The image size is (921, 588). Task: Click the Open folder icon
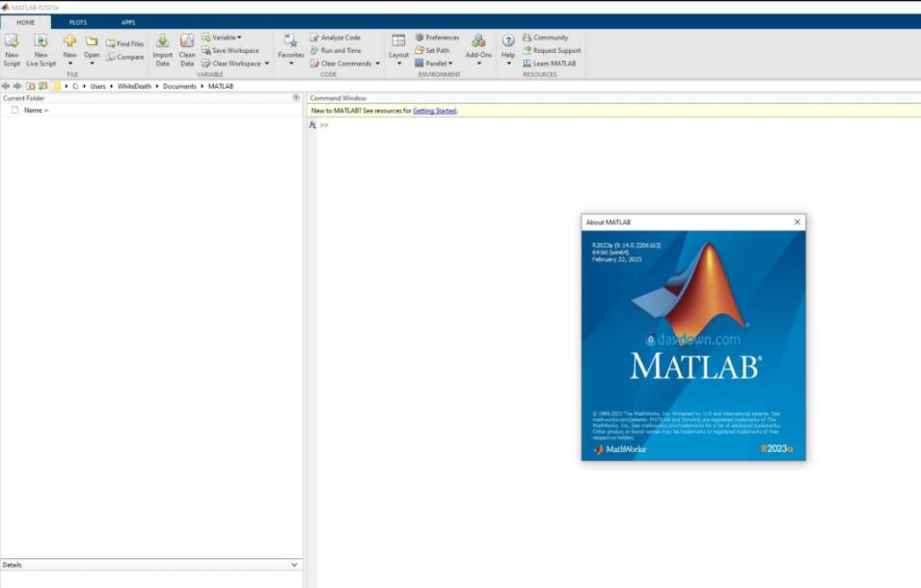(x=92, y=41)
